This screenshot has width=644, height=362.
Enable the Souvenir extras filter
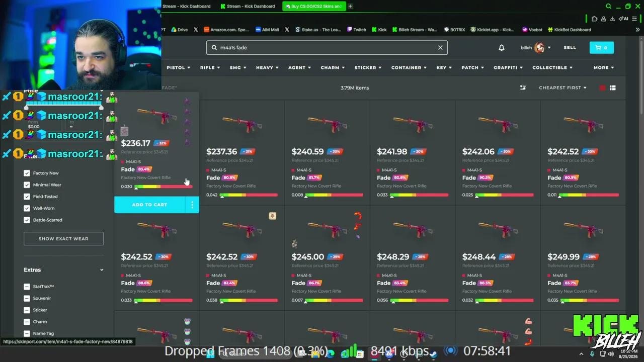[27, 298]
